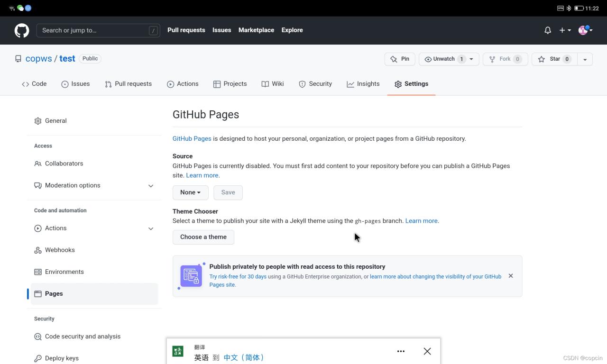Open Webhooks settings in sidebar

tap(60, 250)
